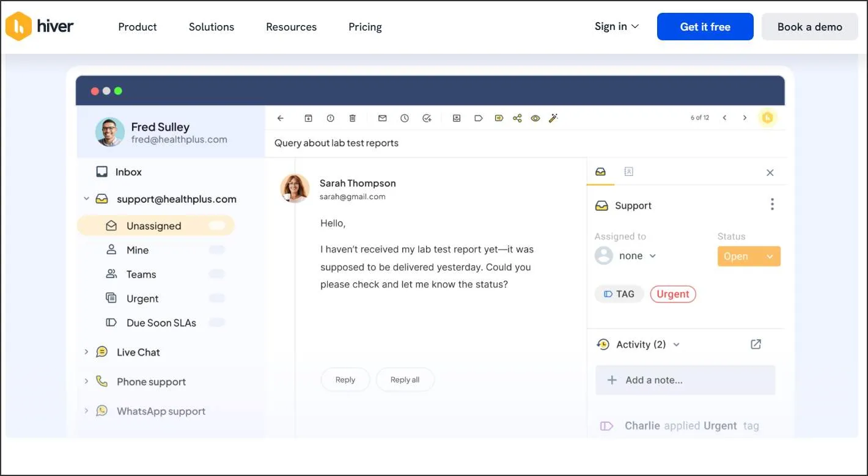This screenshot has width=868, height=476.
Task: Open the Pricing page
Action: 366,27
